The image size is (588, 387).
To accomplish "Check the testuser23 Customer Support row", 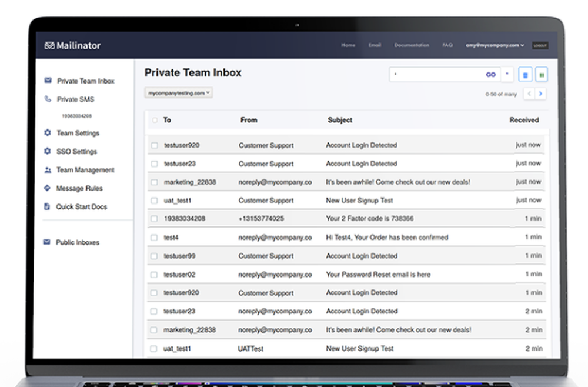I will click(x=154, y=164).
